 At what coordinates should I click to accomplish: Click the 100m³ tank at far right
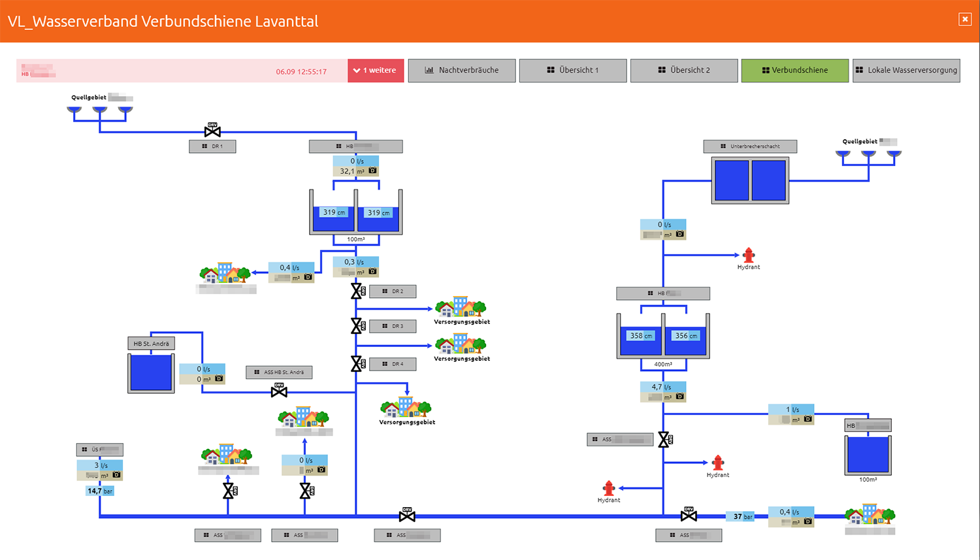[868, 454]
